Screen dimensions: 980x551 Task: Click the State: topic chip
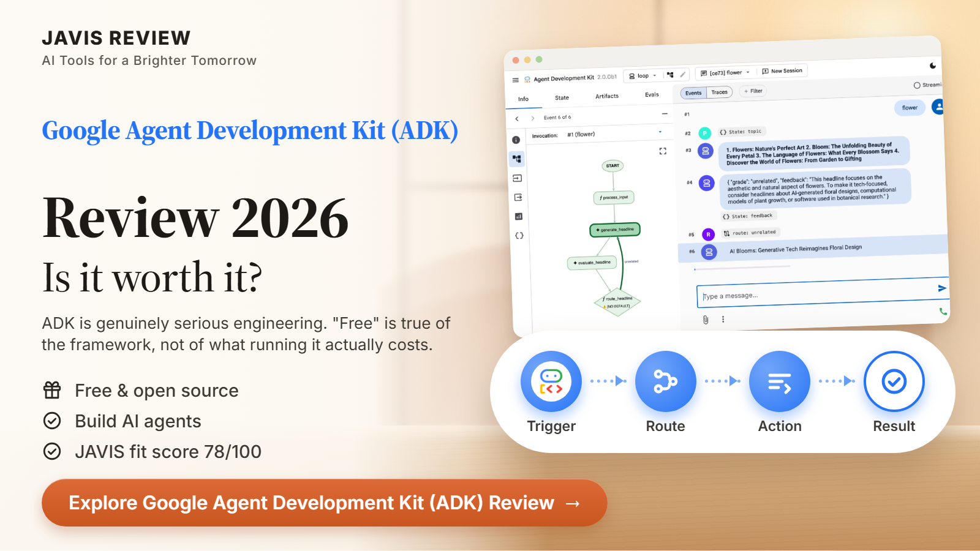click(741, 132)
